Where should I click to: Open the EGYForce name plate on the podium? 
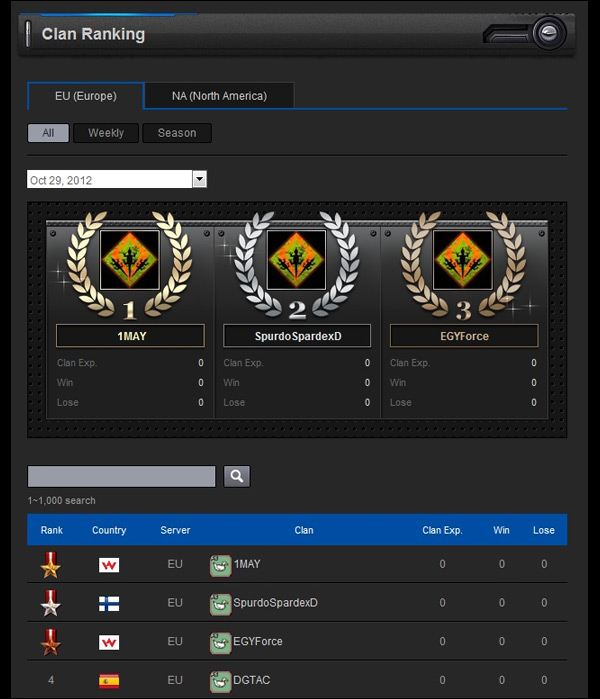point(464,336)
